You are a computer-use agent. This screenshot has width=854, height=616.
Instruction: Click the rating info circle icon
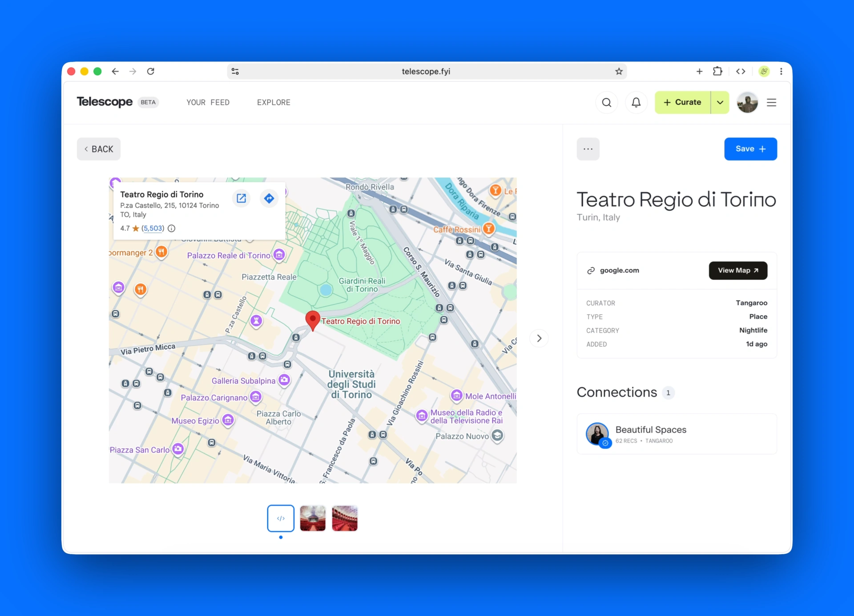point(172,228)
